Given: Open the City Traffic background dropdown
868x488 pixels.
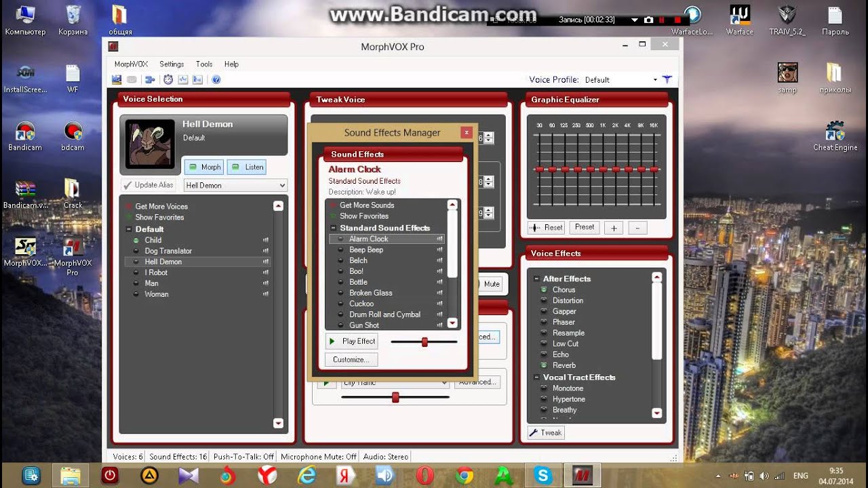Looking at the screenshot, I should tap(445, 383).
